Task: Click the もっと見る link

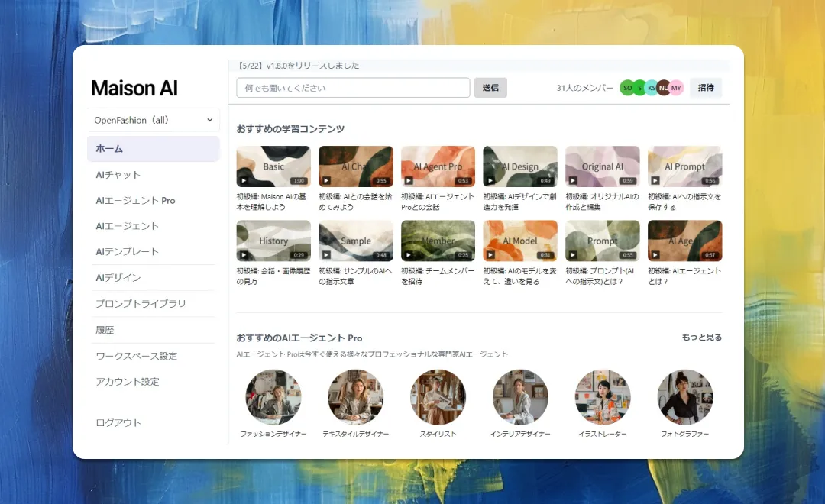Action: tap(701, 338)
